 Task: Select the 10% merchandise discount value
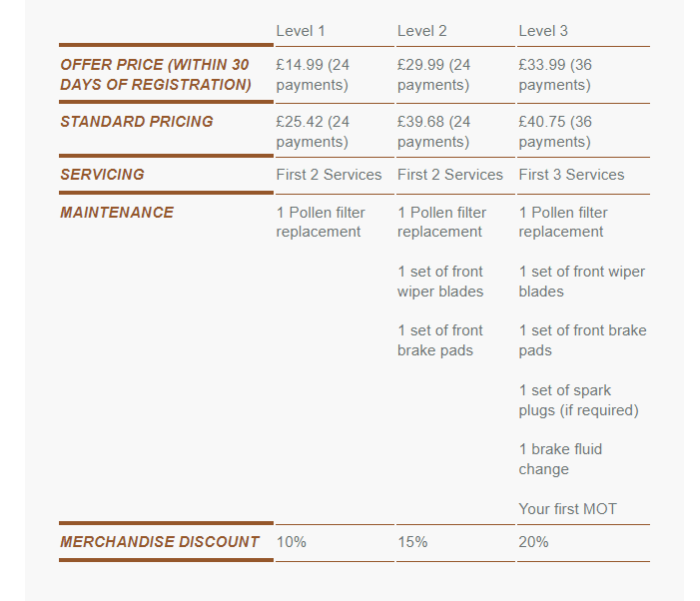pos(292,542)
